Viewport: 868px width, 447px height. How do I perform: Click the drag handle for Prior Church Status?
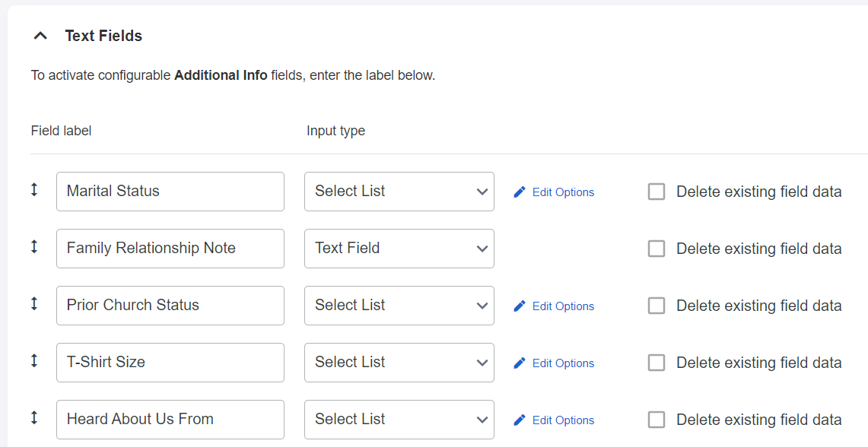(34, 304)
